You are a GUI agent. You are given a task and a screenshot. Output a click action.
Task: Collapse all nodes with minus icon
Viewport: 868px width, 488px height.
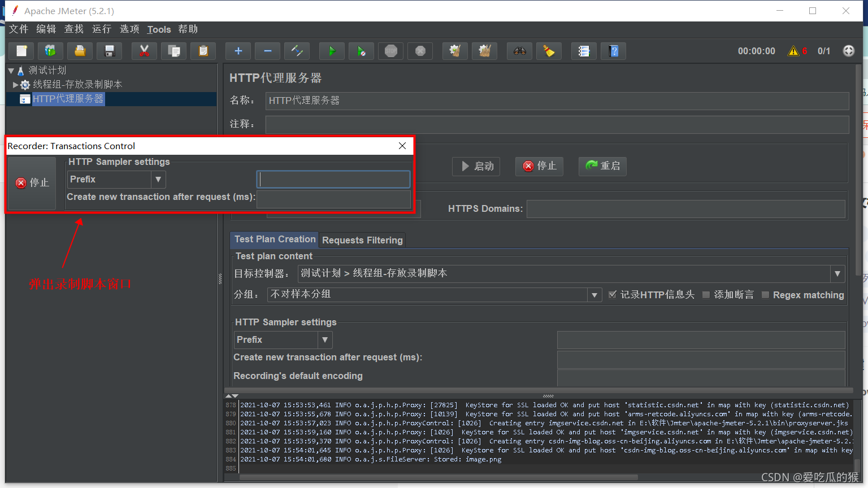coord(268,51)
